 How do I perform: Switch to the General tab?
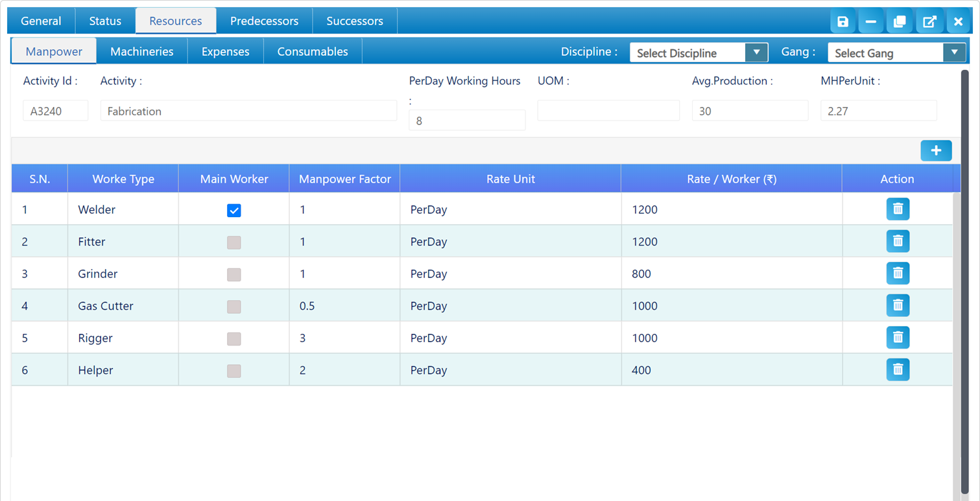[41, 21]
